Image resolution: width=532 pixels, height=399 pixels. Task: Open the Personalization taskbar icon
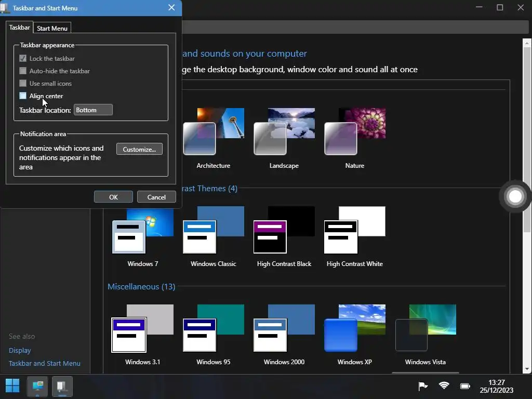click(37, 386)
